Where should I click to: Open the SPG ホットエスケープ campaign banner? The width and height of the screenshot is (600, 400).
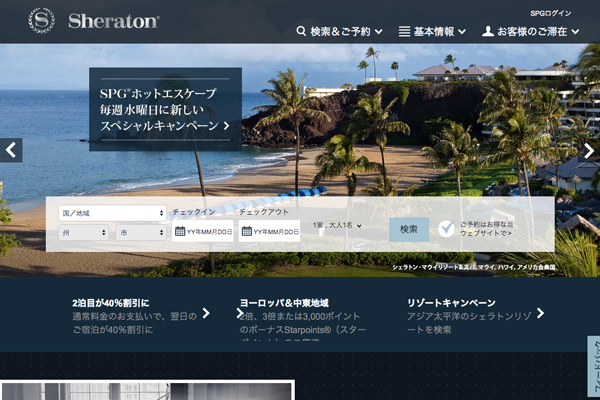(x=165, y=109)
